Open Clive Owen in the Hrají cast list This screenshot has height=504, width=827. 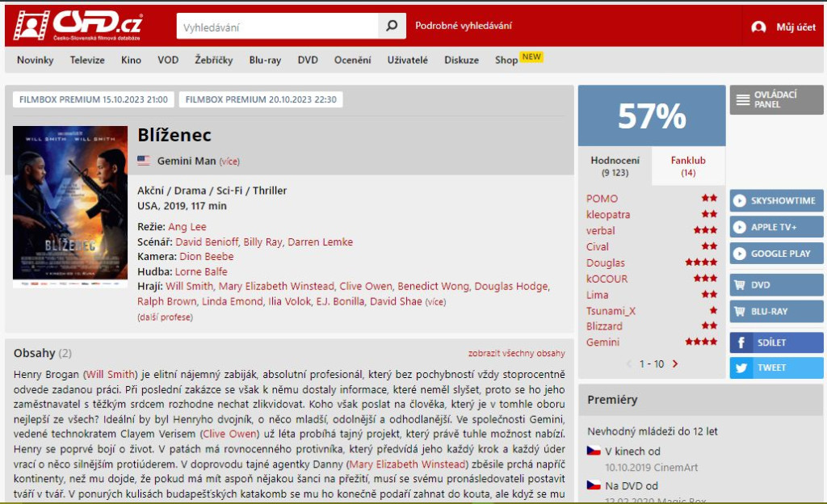366,286
